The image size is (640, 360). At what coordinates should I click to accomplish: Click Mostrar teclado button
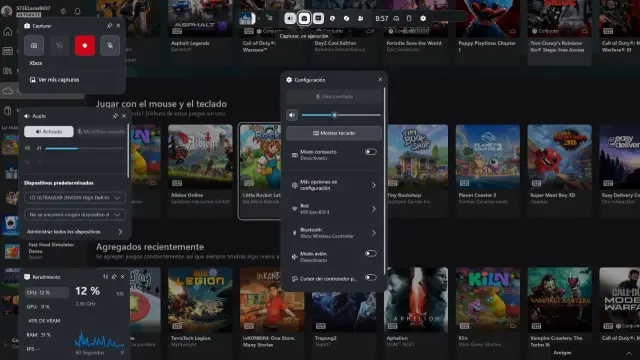coord(334,133)
